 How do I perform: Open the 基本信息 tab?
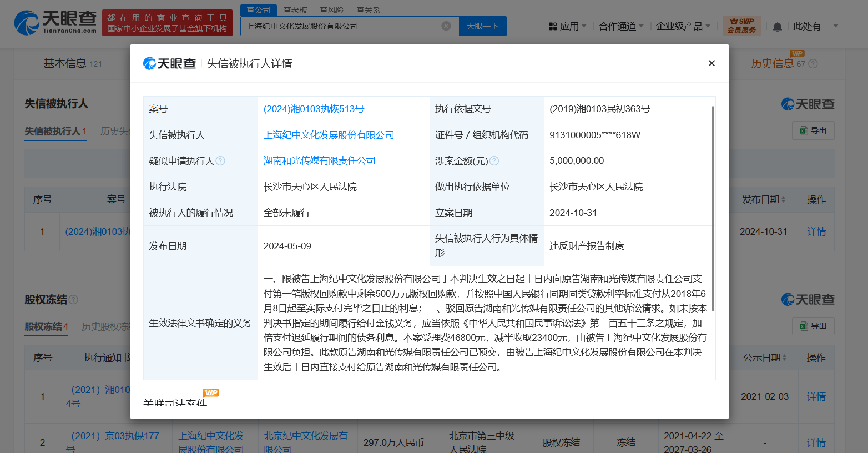[73, 64]
